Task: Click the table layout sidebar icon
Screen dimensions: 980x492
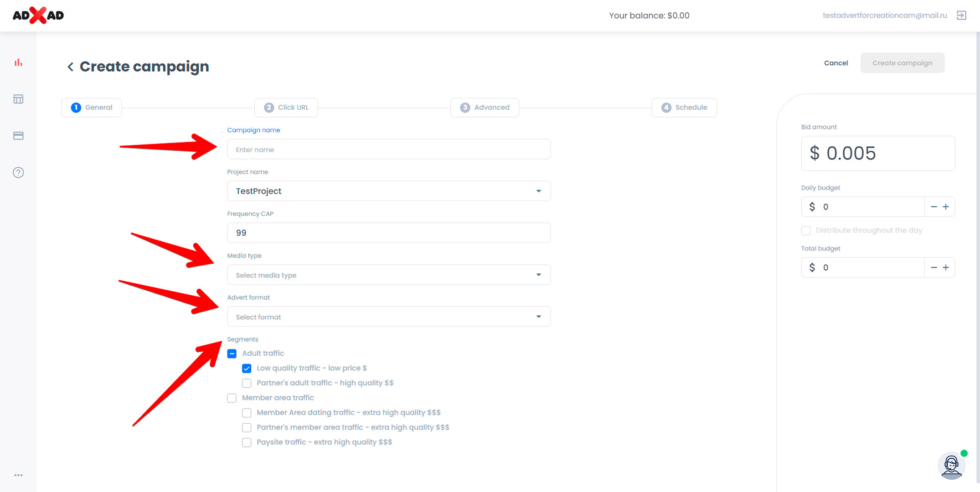Action: (x=18, y=99)
